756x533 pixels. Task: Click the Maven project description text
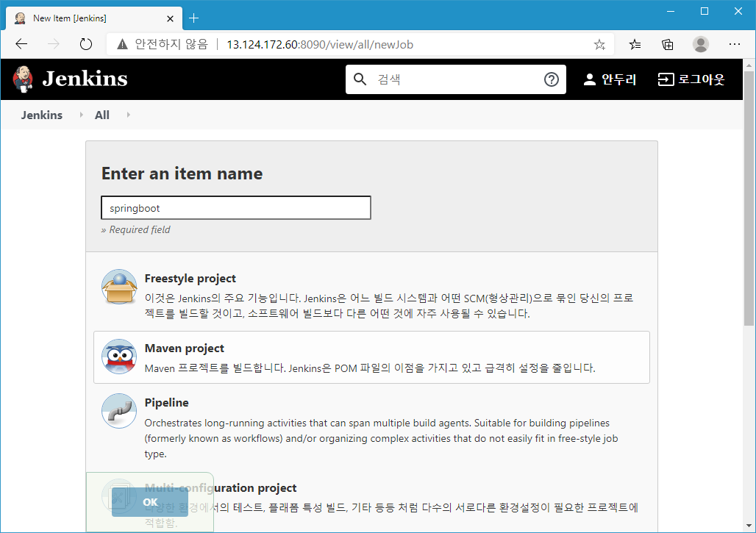pyautogui.click(x=370, y=368)
